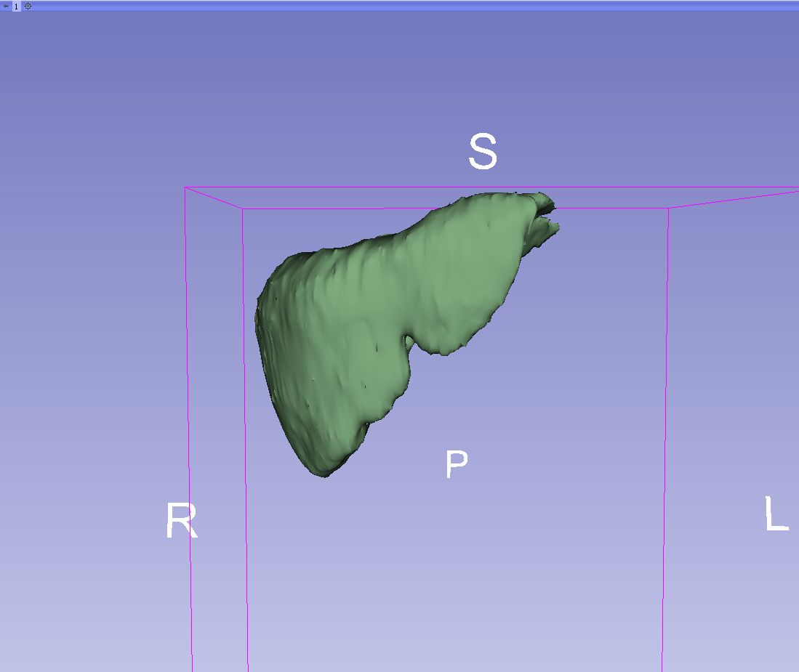
Task: Click the outermost top-left bounding box corner
Action: click(186, 188)
